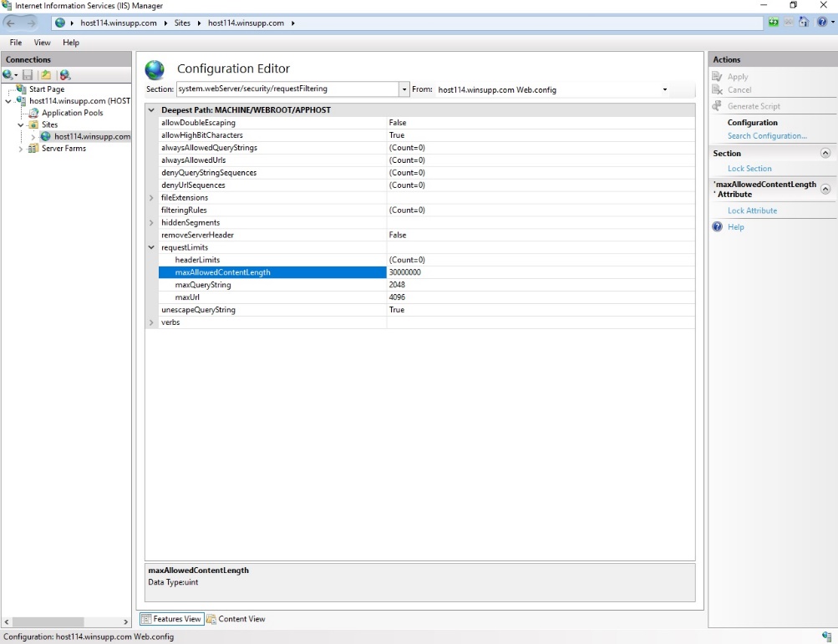Click the Apply icon in Actions pane
Screen dimensions: 838x644
(717, 76)
